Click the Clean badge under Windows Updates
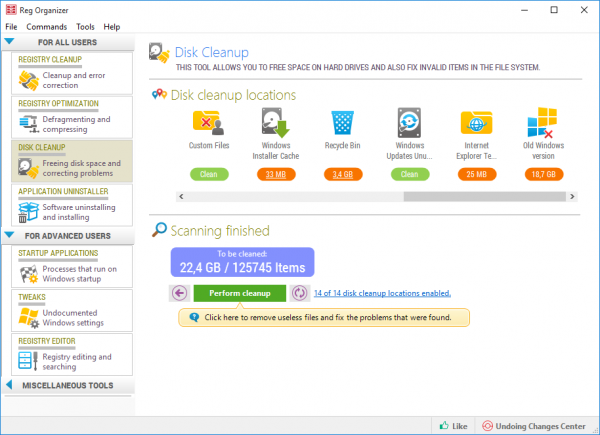600x435 pixels. tap(410, 174)
